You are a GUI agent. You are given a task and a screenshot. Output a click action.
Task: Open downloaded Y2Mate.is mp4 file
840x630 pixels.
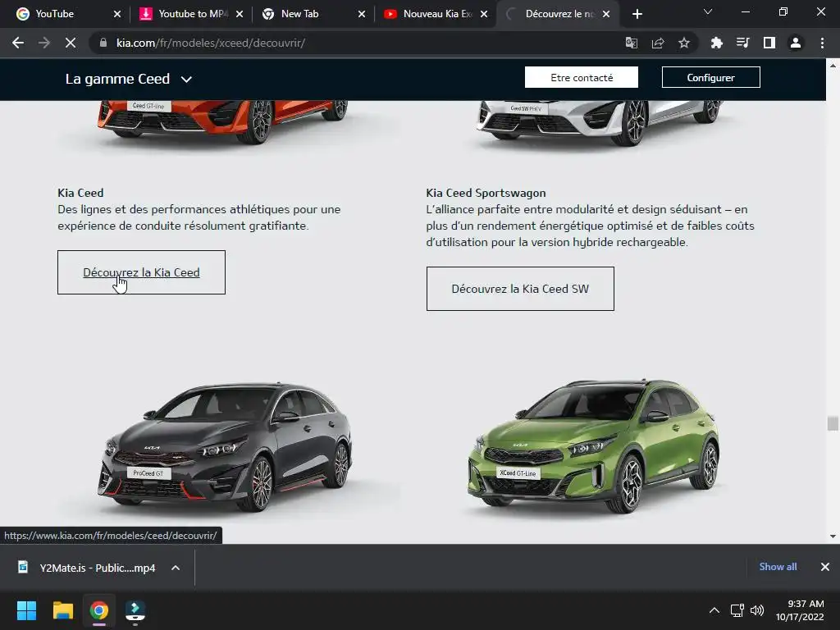click(x=87, y=568)
